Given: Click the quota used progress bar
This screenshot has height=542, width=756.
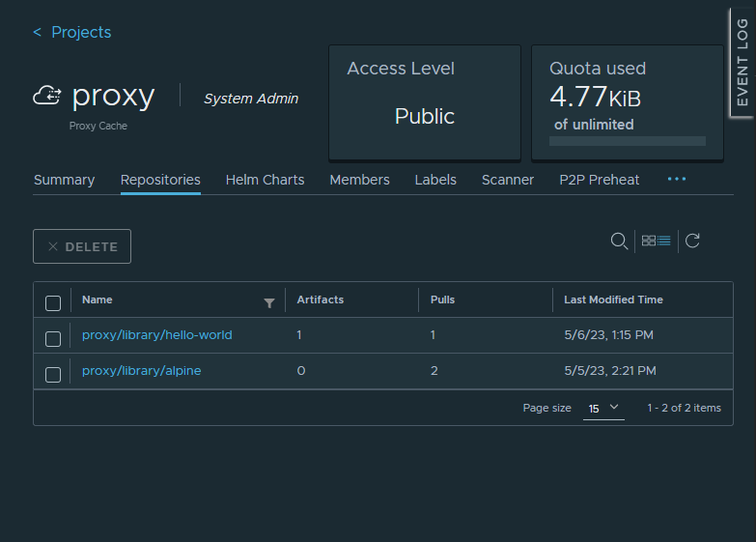Looking at the screenshot, I should pos(627,141).
